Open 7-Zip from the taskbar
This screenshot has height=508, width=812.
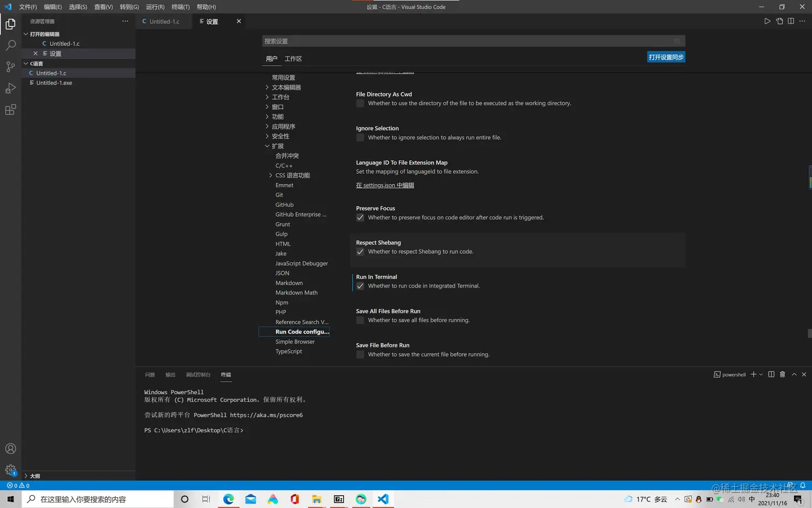(x=339, y=499)
